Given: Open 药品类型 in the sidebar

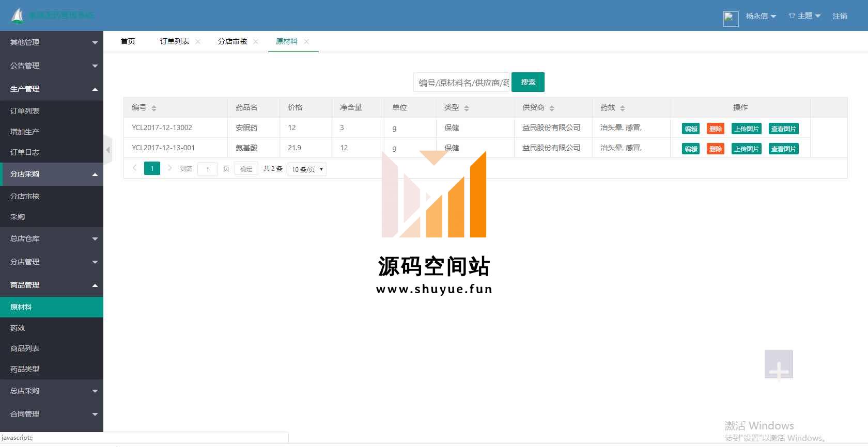Looking at the screenshot, I should (52, 369).
